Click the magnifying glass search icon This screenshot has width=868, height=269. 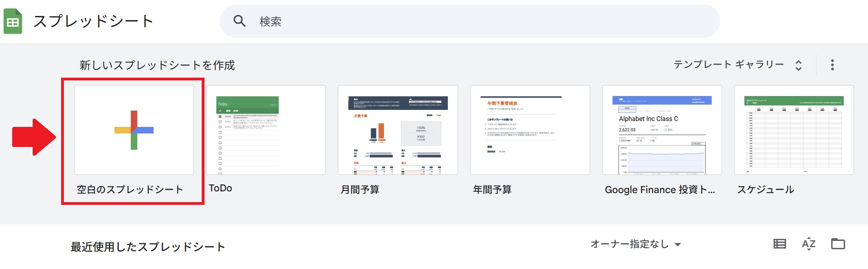click(x=239, y=21)
